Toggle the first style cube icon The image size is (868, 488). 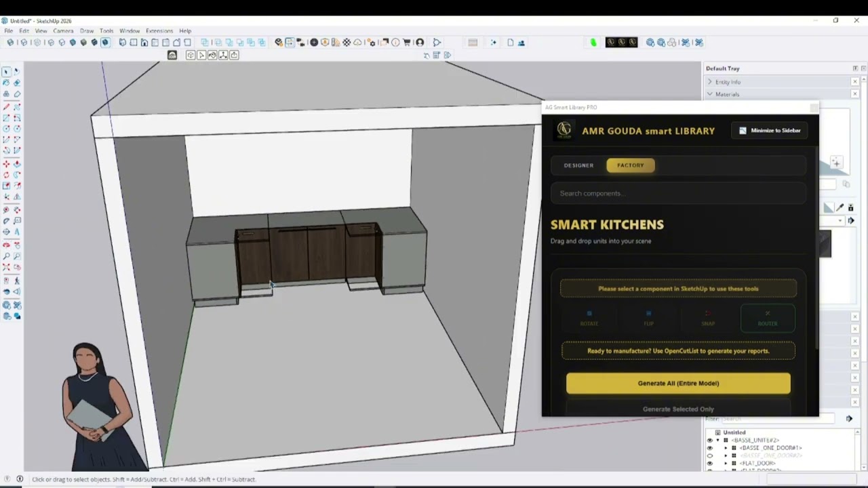10,43
